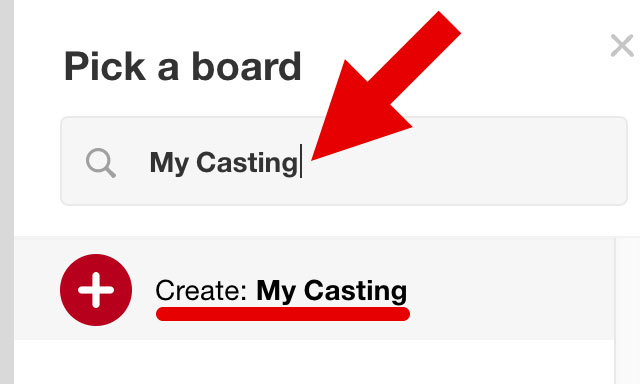Click the bold 'My Casting' board name
The image size is (640, 384).
[331, 291]
